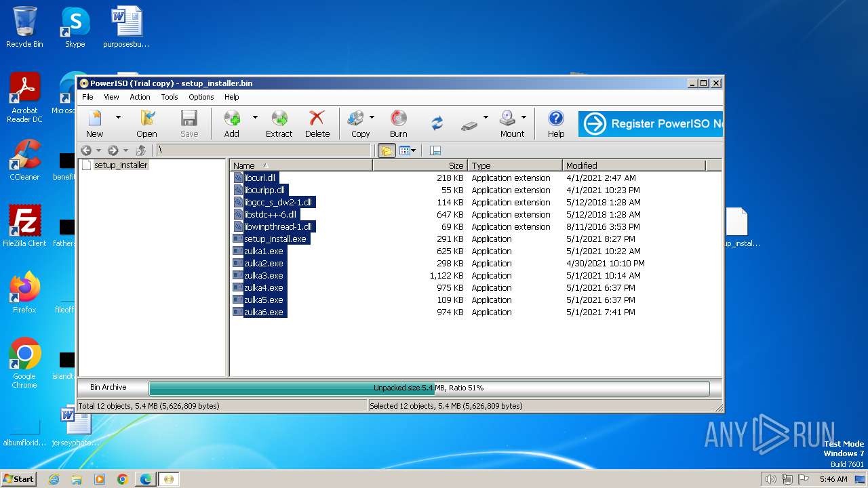Click the Mount toolbar icon

pyautogui.click(x=512, y=123)
